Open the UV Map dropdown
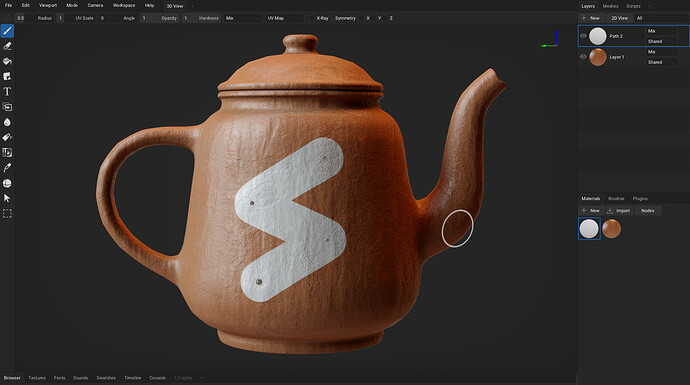The width and height of the screenshot is (690, 385). [284, 18]
